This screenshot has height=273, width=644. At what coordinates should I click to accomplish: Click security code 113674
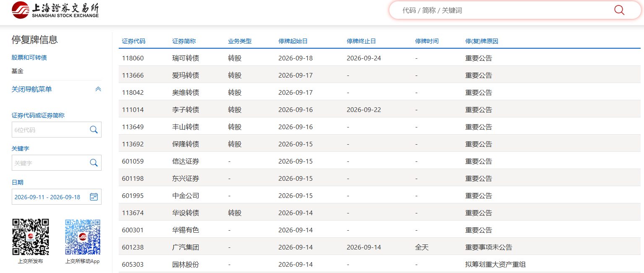(x=133, y=213)
